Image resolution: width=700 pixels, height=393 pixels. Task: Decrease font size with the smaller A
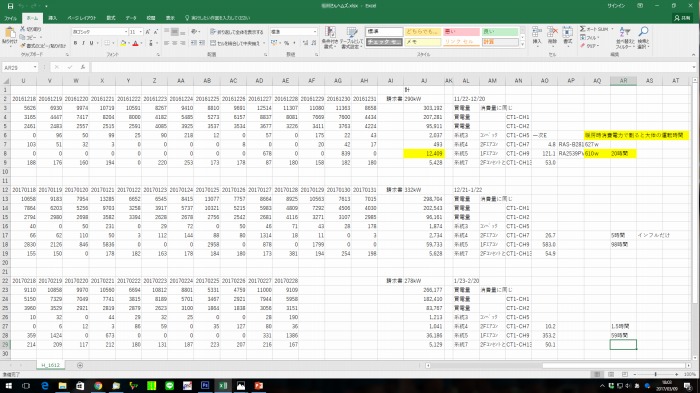pyautogui.click(x=155, y=32)
